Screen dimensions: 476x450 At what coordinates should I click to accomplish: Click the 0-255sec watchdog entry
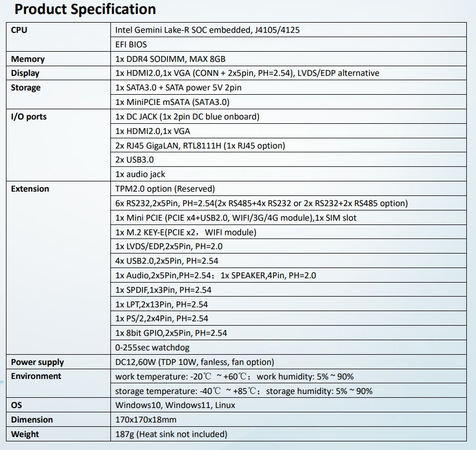click(x=152, y=348)
